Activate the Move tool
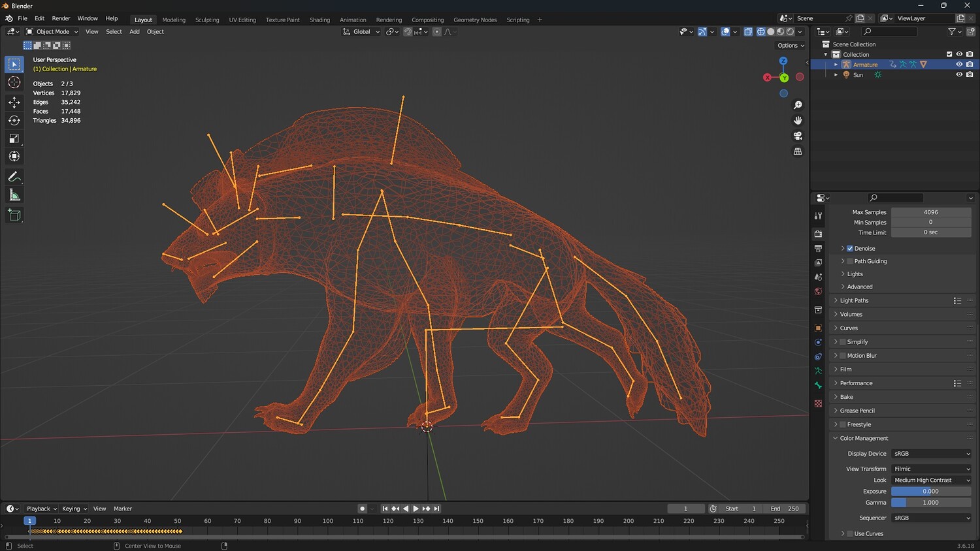The width and height of the screenshot is (980, 551). click(14, 102)
